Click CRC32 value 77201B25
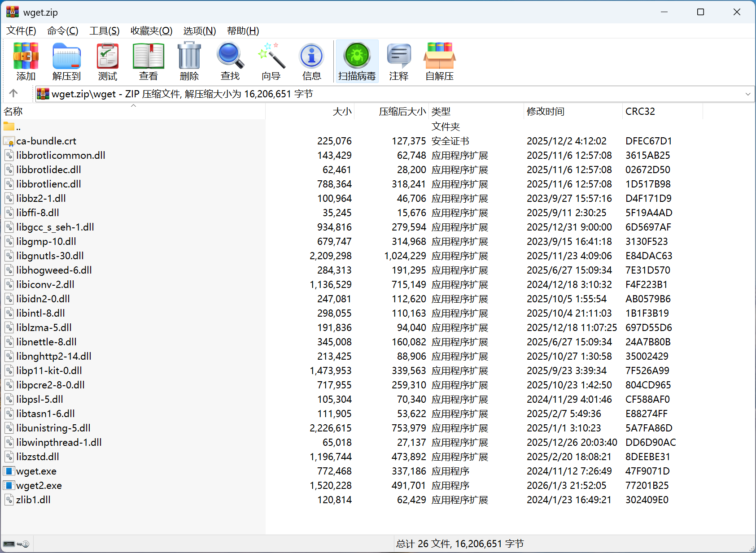 [x=647, y=485]
